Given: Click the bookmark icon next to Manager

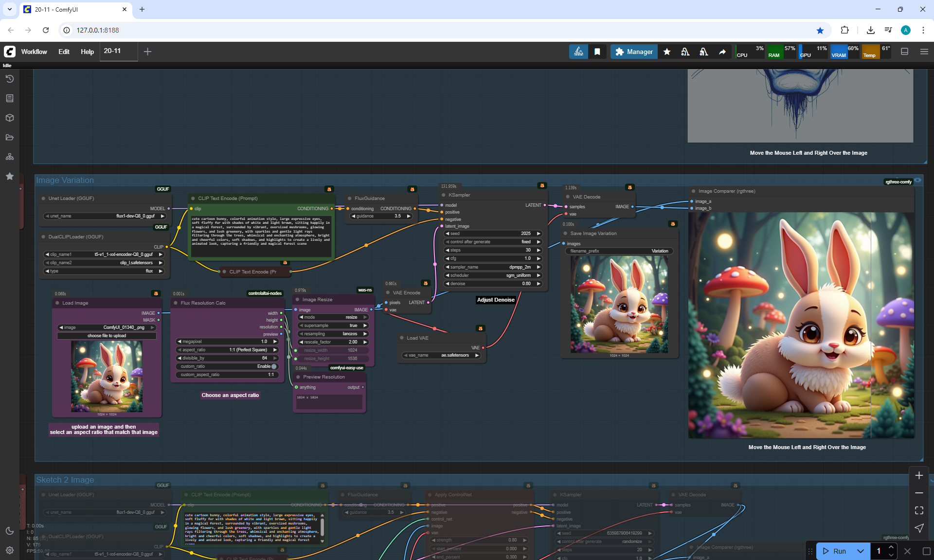Looking at the screenshot, I should coord(597,52).
